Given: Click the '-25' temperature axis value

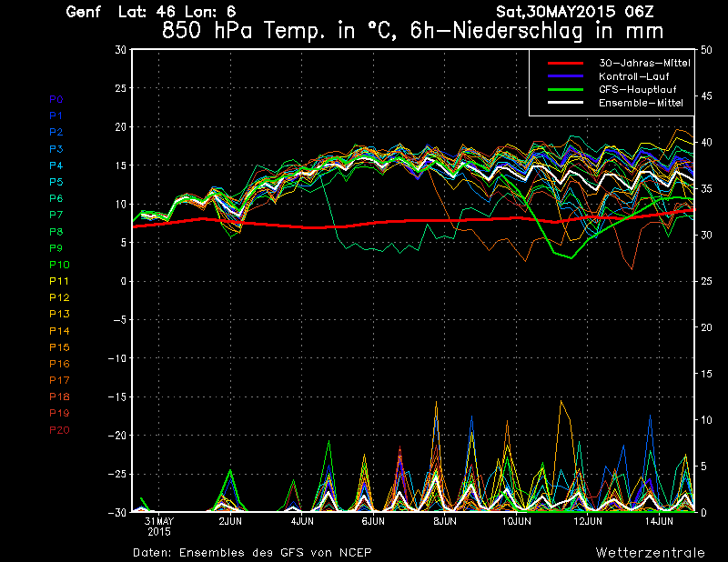Looking at the screenshot, I should [x=117, y=475].
